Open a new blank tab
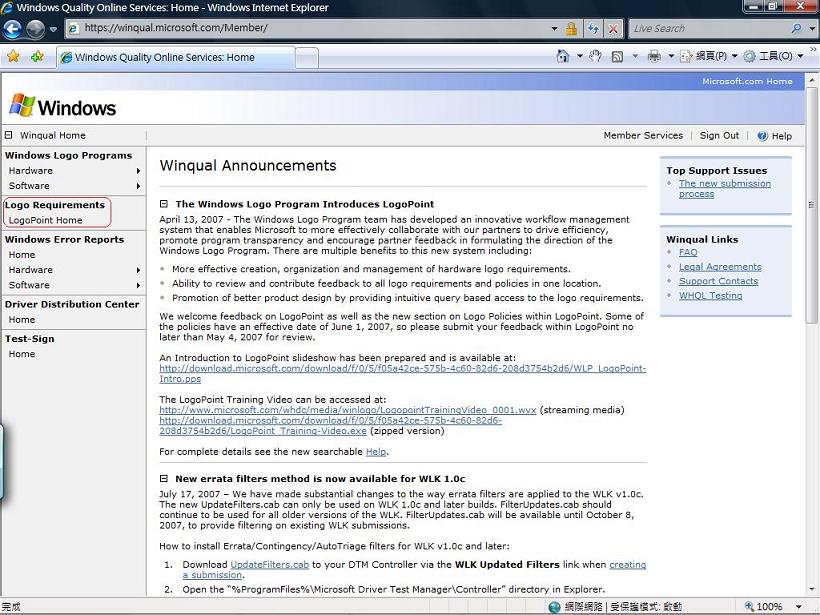 (307, 58)
